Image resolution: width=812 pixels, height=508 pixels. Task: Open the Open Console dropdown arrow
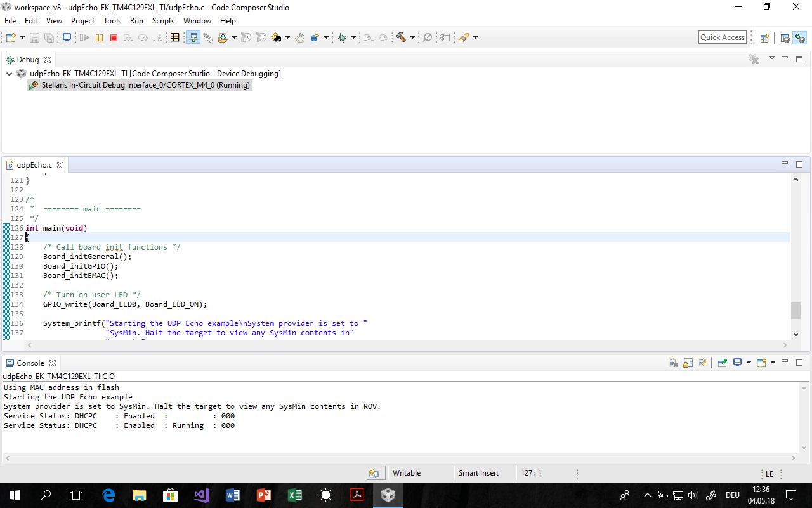click(773, 363)
